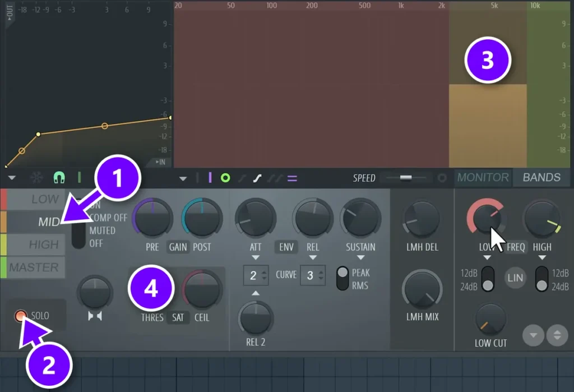Click the round up-down arrows button
This screenshot has width=574, height=392.
[557, 335]
